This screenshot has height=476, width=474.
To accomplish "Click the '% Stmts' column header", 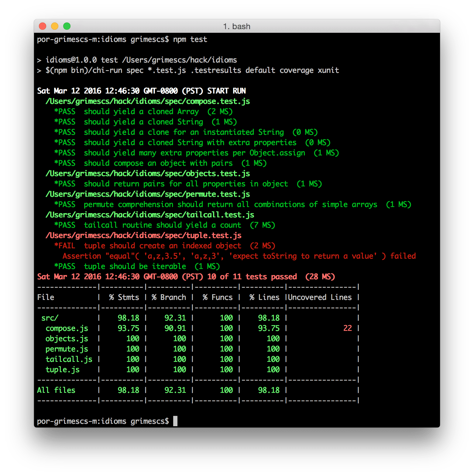I will click(124, 297).
